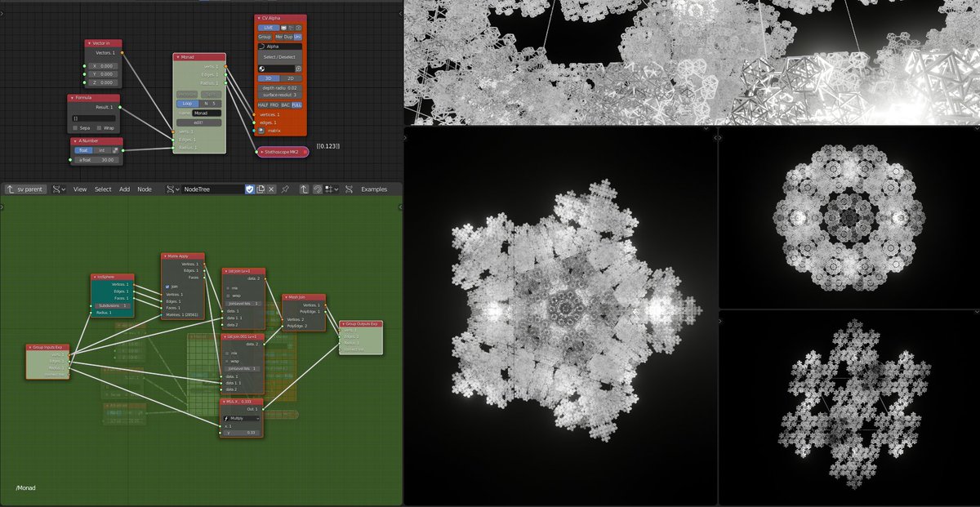The image size is (980, 507).
Task: Enable the Wrap checkbox in Formula node
Action: click(x=99, y=128)
